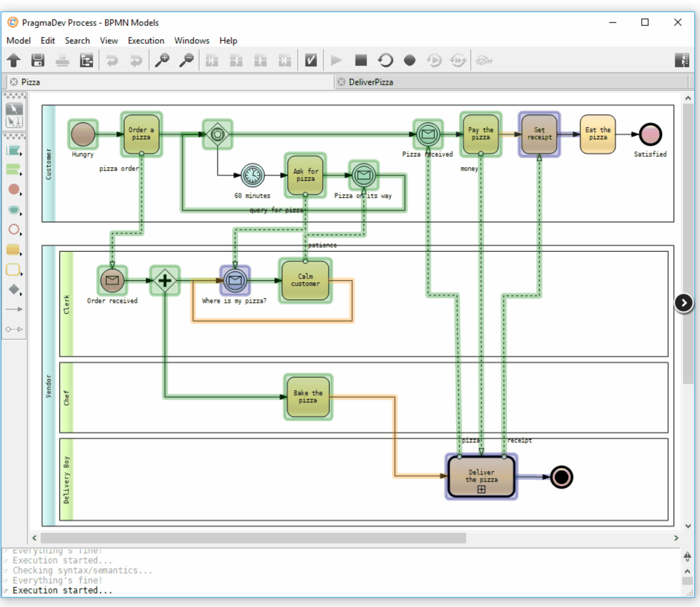This screenshot has width=700, height=607.
Task: Stop execution with the square stop icon
Action: (x=361, y=60)
